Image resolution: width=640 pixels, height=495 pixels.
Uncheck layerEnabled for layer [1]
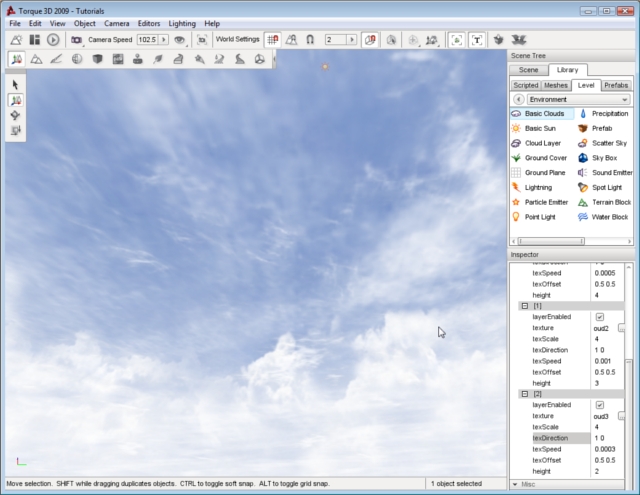pyautogui.click(x=600, y=317)
